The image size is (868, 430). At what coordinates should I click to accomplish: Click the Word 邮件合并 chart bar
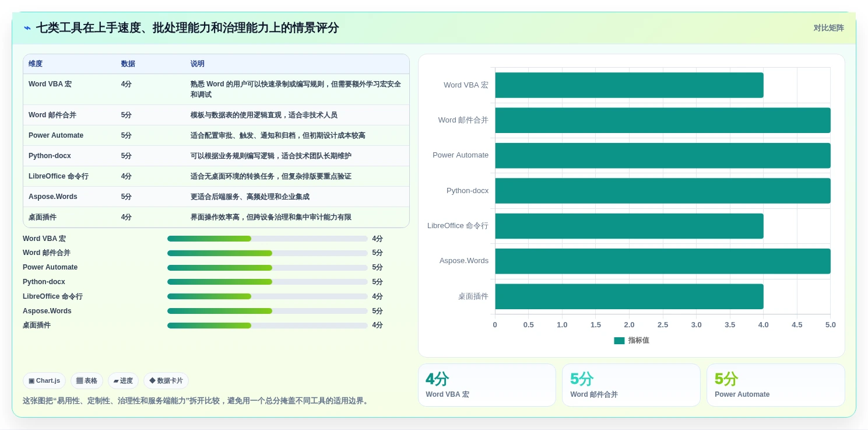click(663, 120)
